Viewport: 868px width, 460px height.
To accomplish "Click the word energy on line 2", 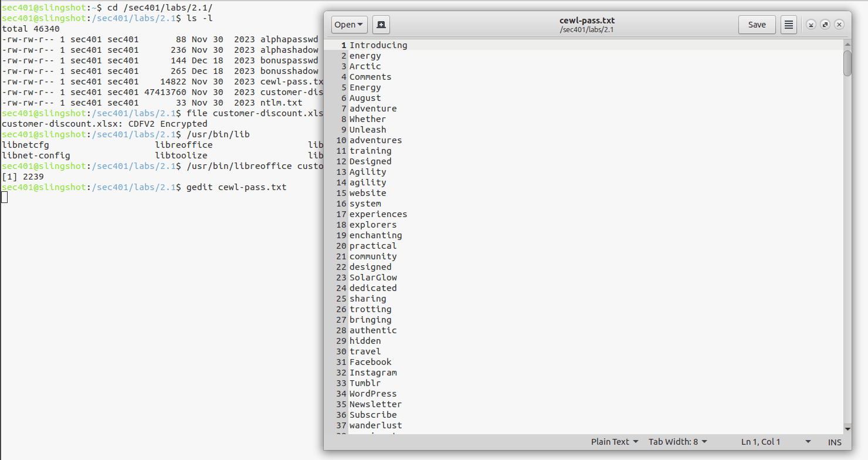I will click(x=365, y=55).
